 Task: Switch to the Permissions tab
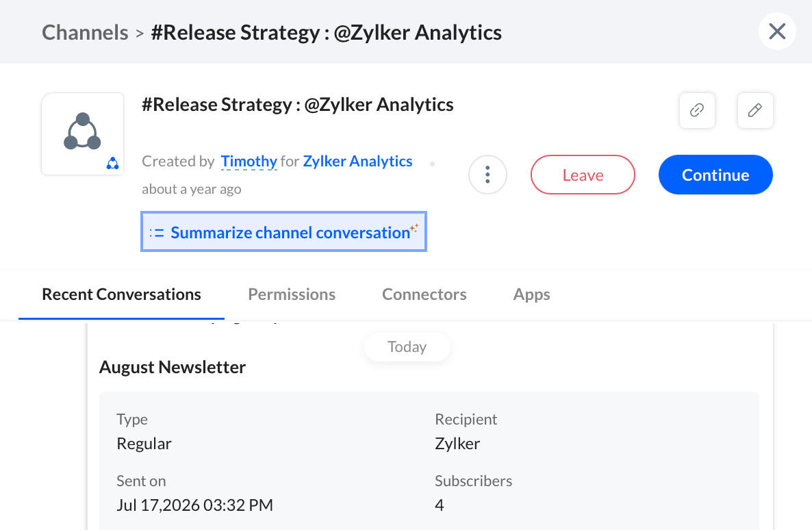pyautogui.click(x=292, y=294)
